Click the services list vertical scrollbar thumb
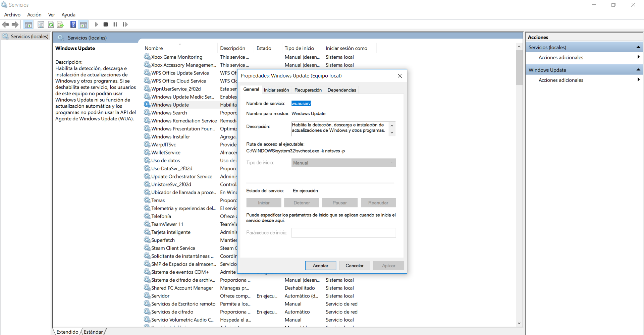Image resolution: width=644 pixels, height=335 pixels. click(519, 68)
